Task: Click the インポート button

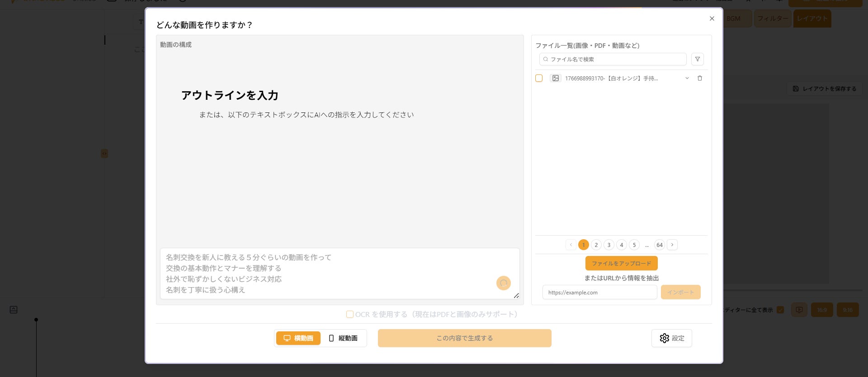Action: [x=681, y=292]
